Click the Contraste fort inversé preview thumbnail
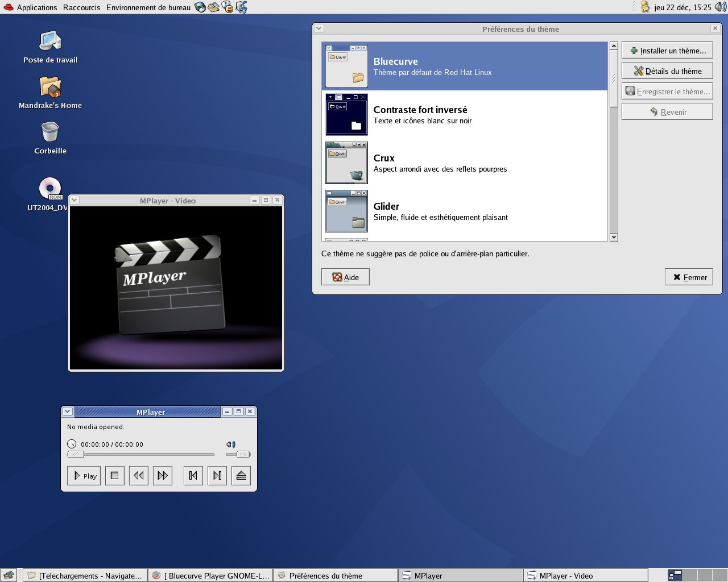The image size is (728, 582). (346, 114)
